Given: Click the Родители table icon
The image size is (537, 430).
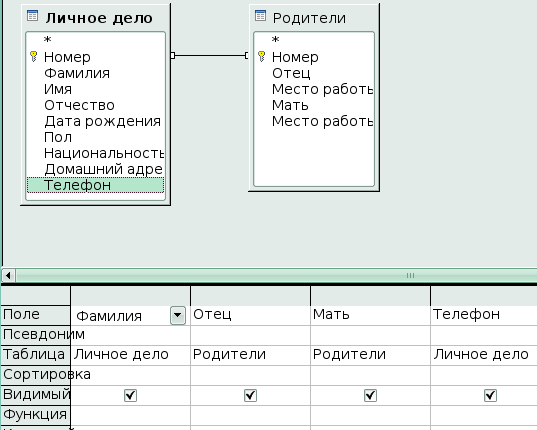Looking at the screenshot, I should (260, 16).
